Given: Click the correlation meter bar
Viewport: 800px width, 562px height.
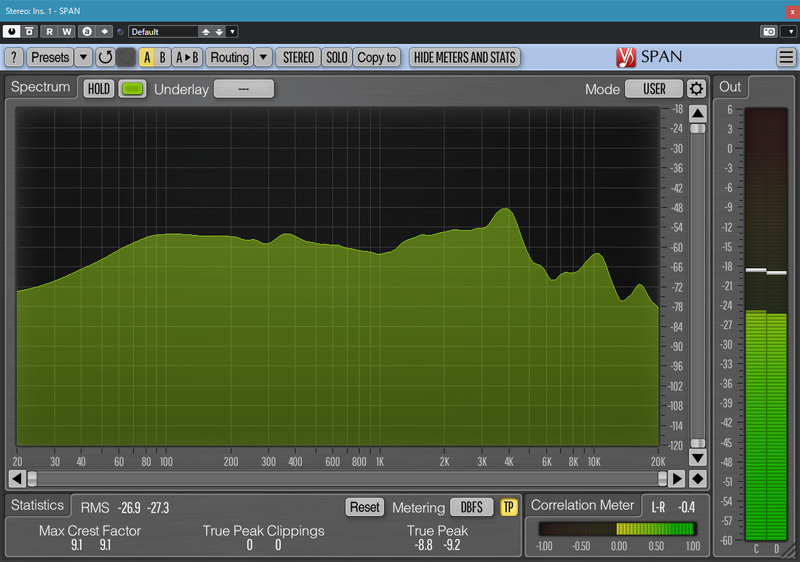Looking at the screenshot, I should pos(618,529).
